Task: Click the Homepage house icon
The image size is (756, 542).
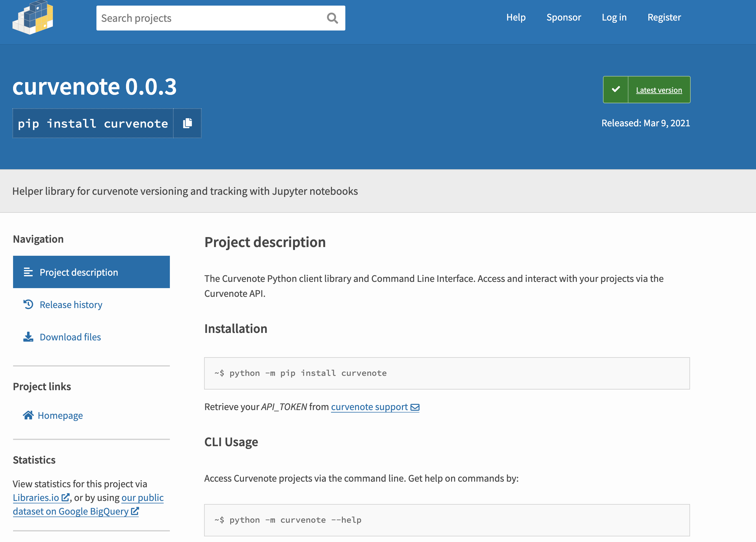Action: point(28,415)
